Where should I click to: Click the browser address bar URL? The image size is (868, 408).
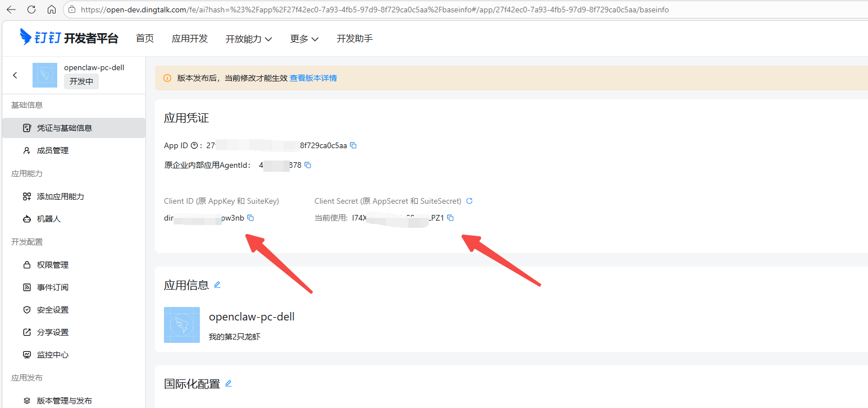click(x=374, y=10)
